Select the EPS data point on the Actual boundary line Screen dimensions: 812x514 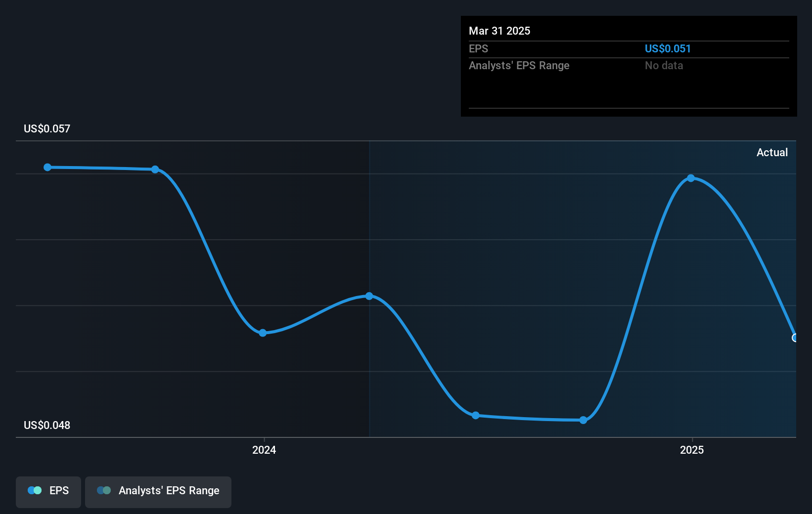[369, 296]
